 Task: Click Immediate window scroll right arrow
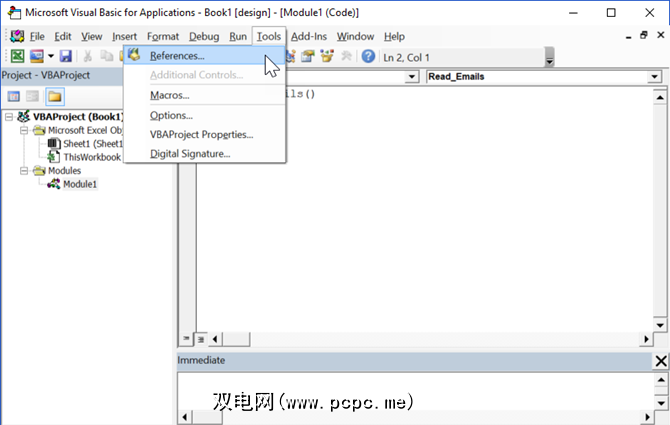[647, 417]
